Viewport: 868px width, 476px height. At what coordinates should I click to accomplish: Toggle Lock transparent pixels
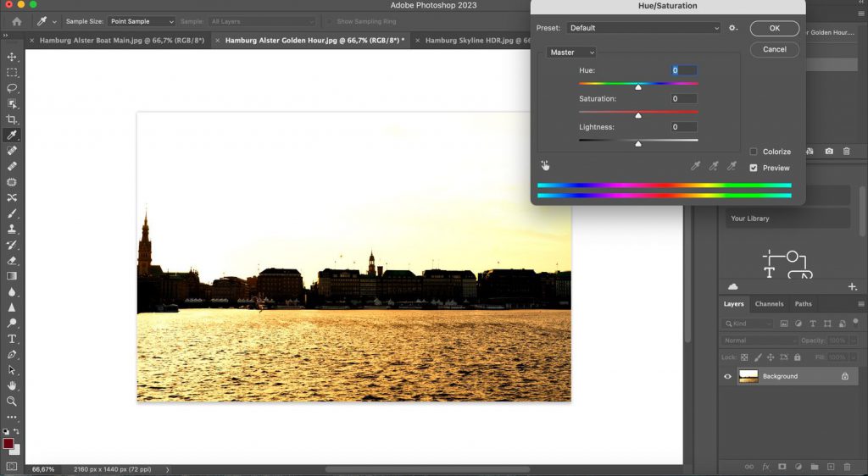(x=744, y=357)
